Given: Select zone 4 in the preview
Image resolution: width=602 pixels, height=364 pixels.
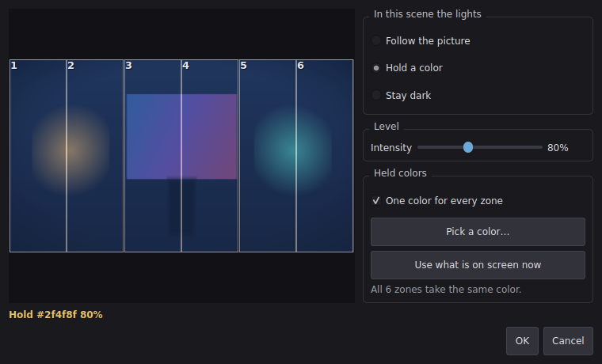Looking at the screenshot, I should pyautogui.click(x=210, y=156).
